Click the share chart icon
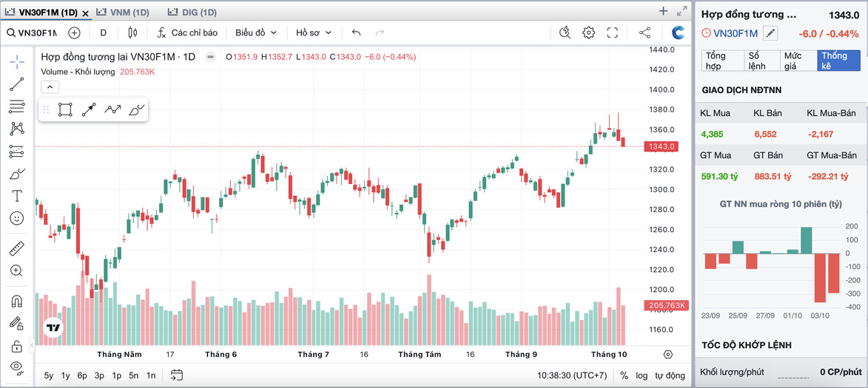 click(645, 33)
